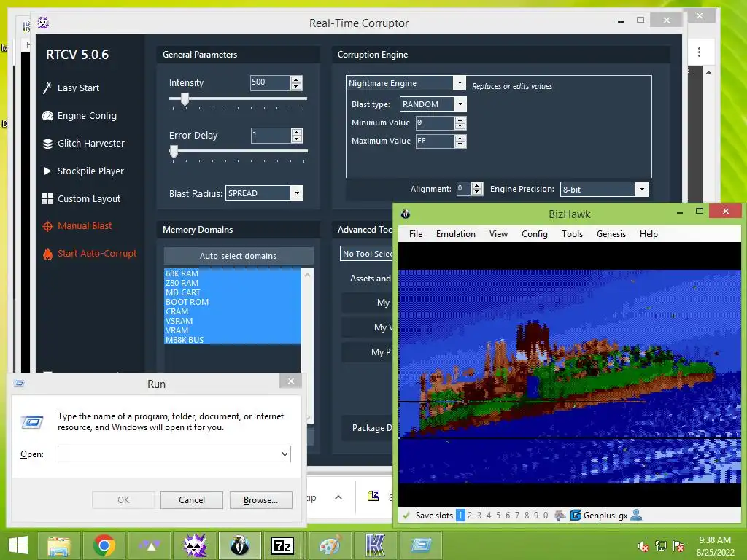Screen dimensions: 747x560
Task: Click the red Manual Blast target icon
Action: (x=47, y=226)
